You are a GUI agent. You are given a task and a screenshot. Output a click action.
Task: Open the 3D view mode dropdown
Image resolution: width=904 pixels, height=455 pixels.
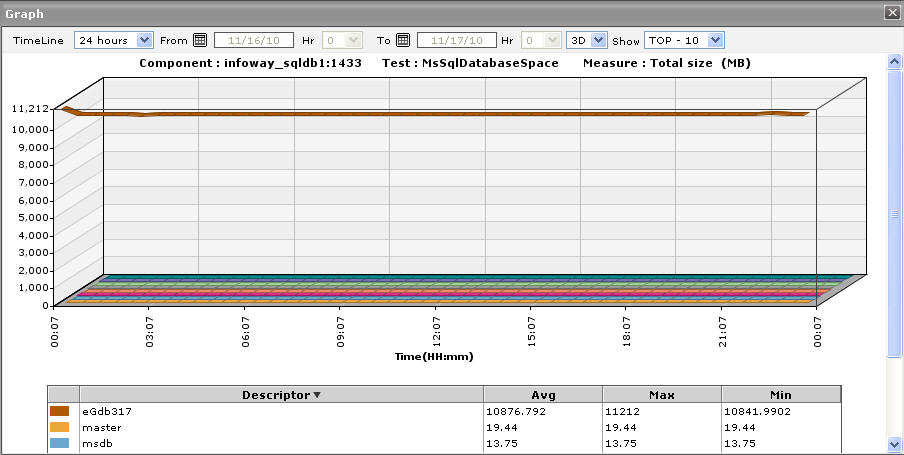(586, 40)
